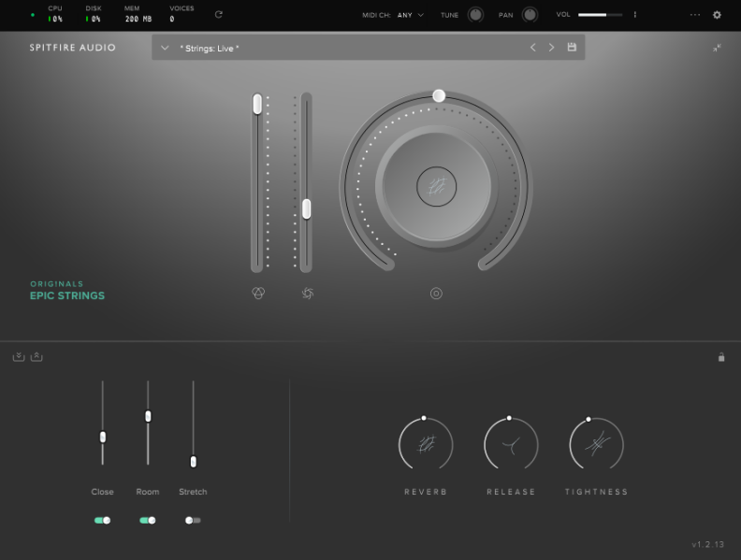
Task: Click the dynamics icon below second slider
Action: coord(307,294)
